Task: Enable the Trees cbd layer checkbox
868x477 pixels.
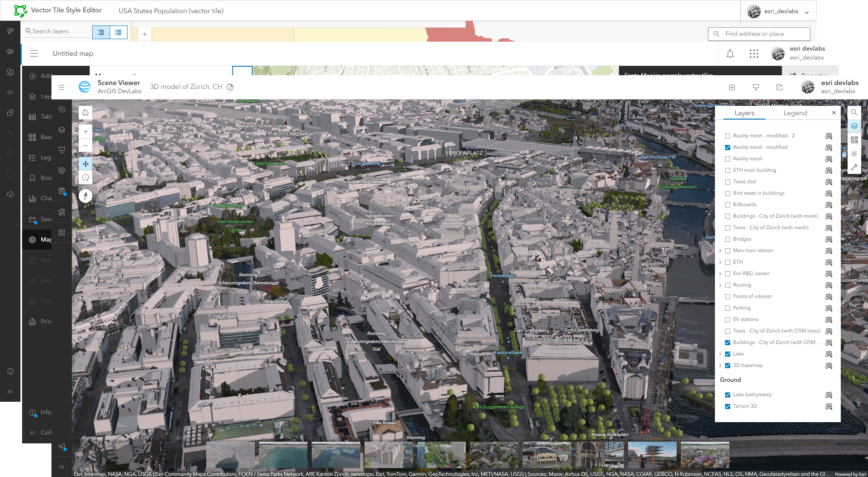Action: [728, 182]
